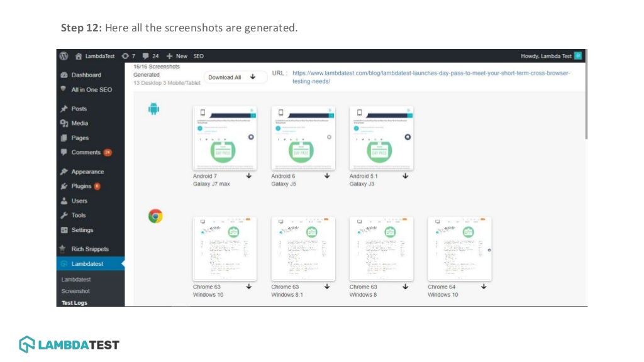Download the Android 5.1 Galaxy J3 screenshot
This screenshot has width=644, height=362.
[406, 176]
